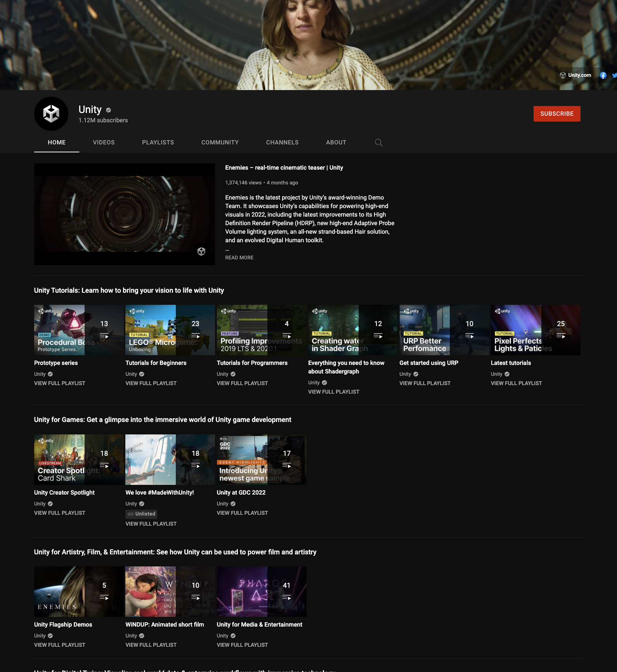
Task: Click the playlist icon on Prototype series thumbnail
Action: [x=104, y=336]
